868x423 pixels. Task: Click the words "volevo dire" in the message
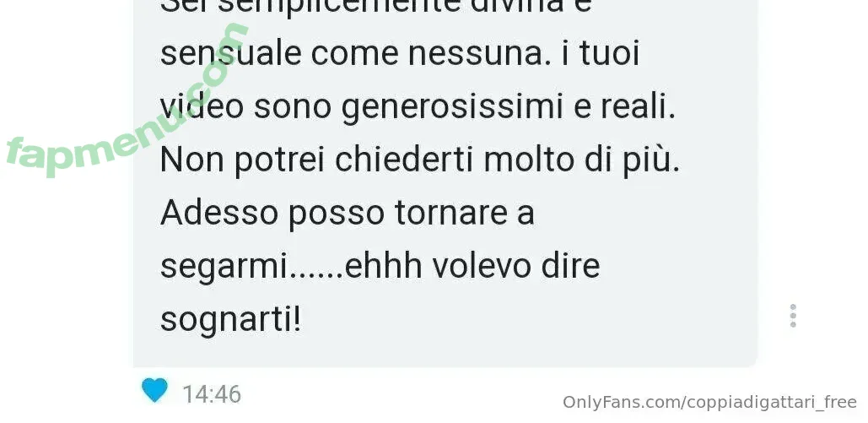click(516, 267)
